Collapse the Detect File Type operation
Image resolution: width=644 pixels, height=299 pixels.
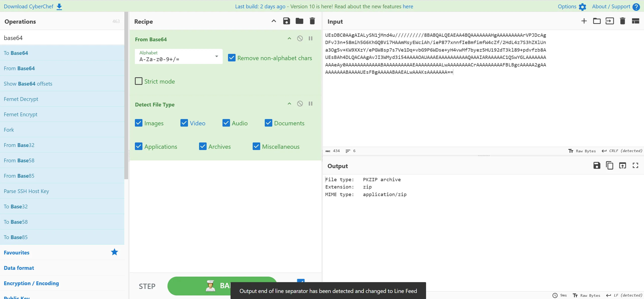289,104
